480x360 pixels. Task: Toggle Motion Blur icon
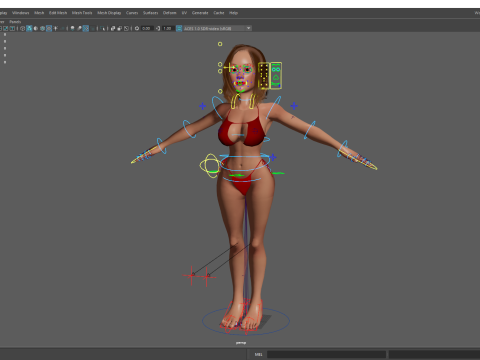point(79,28)
